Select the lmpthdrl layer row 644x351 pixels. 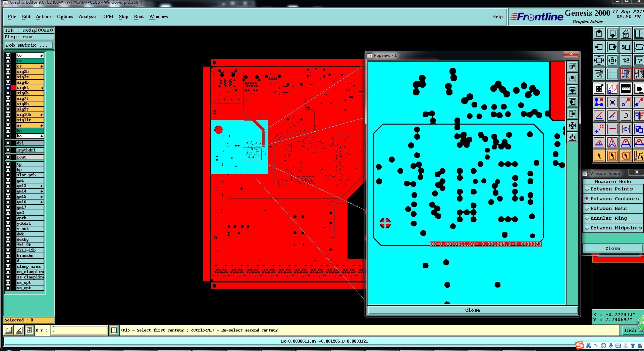[x=30, y=150]
